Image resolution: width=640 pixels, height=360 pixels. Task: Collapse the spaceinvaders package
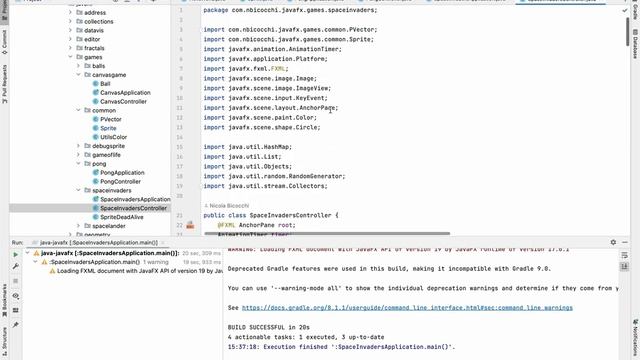78,190
